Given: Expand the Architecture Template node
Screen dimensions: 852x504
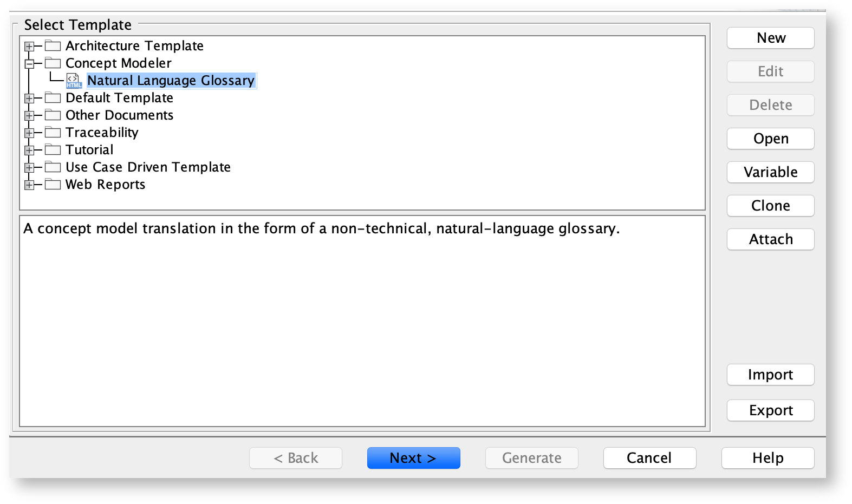Looking at the screenshot, I should click(x=29, y=47).
